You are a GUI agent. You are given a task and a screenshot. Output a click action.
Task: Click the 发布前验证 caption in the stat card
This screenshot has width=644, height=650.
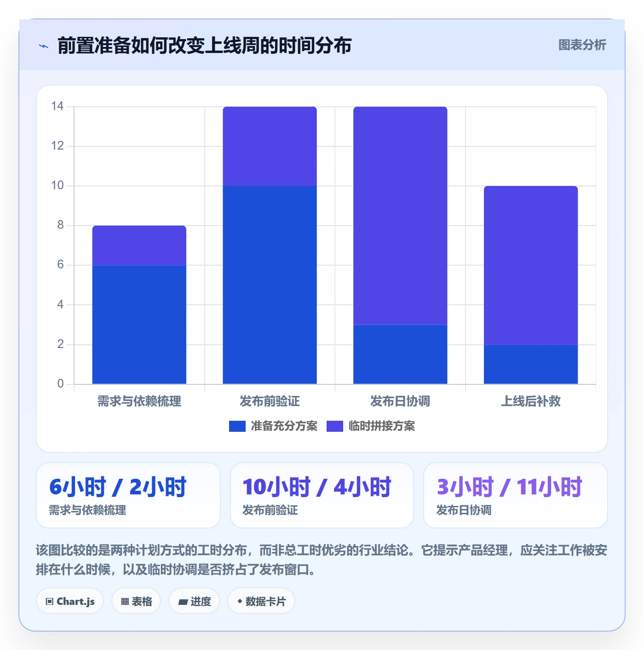tap(270, 510)
